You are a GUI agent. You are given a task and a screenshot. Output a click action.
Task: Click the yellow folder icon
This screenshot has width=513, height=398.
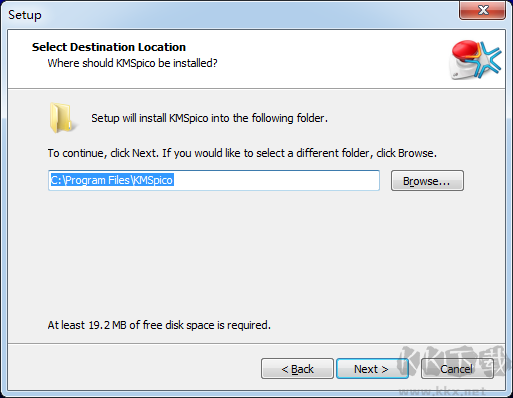63,118
